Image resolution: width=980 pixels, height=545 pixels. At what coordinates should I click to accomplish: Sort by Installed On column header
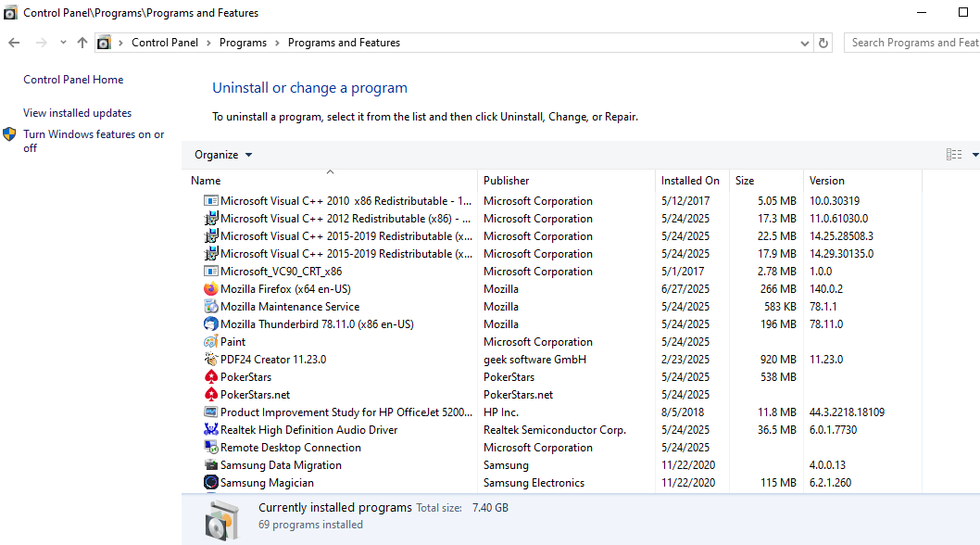pos(690,180)
